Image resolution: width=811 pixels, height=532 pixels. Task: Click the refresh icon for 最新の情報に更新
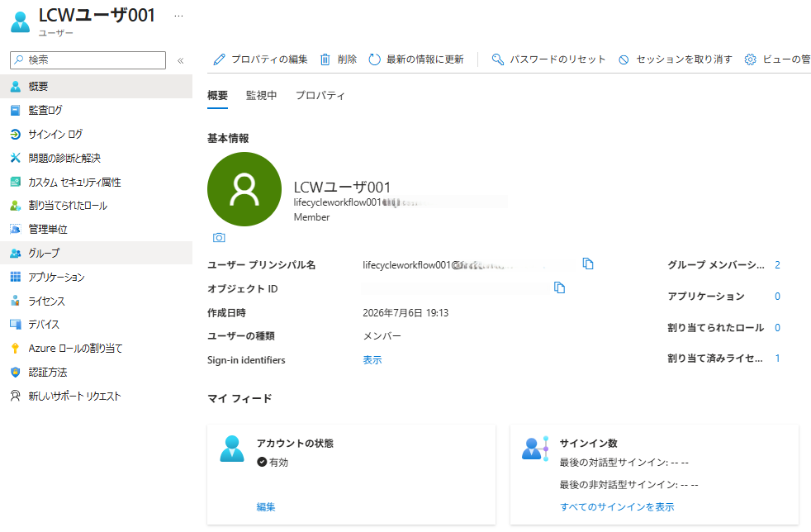pos(374,59)
